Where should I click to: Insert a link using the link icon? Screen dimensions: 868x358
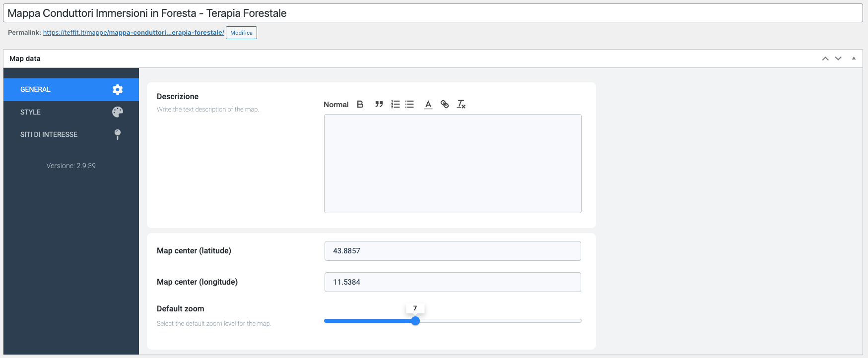[x=445, y=104]
